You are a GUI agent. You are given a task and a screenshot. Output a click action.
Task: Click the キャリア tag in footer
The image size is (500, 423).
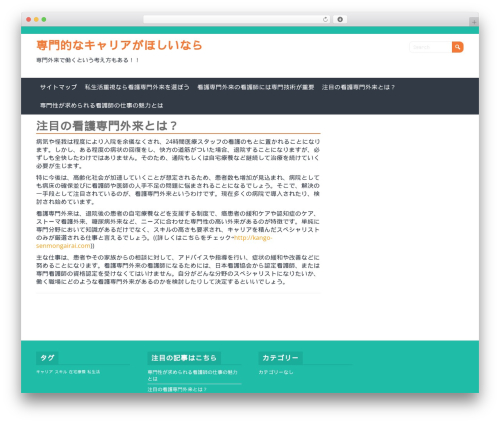(44, 372)
